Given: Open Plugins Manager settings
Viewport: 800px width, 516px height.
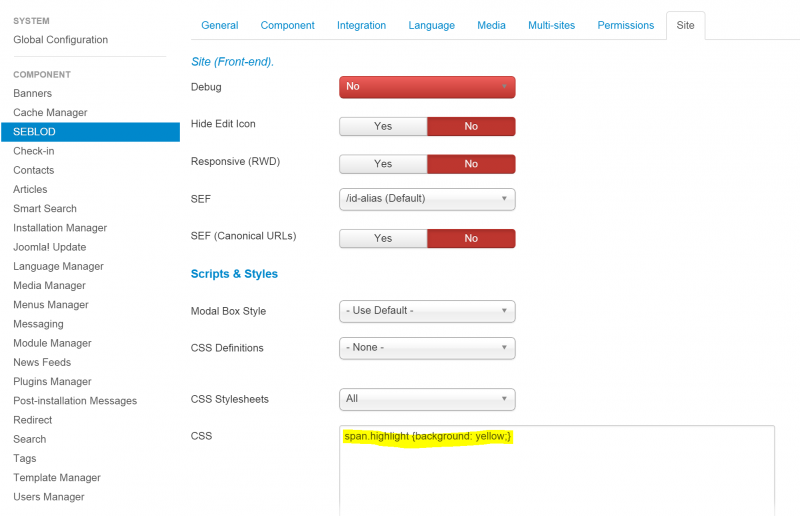Looking at the screenshot, I should coord(53,382).
